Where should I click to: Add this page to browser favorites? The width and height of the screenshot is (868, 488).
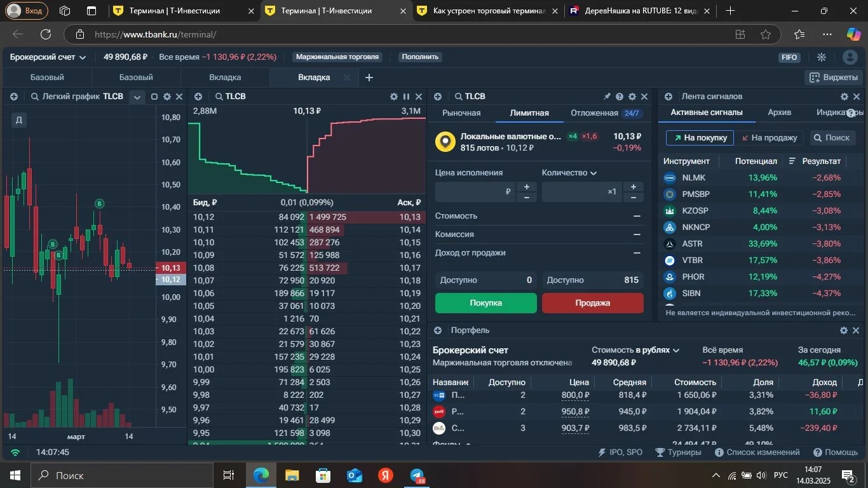766,35
